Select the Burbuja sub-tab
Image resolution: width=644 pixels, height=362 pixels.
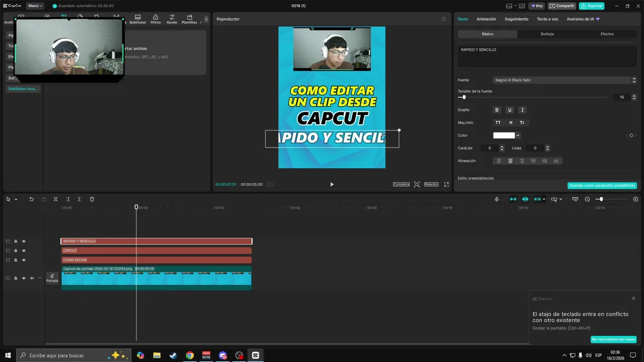[x=547, y=34]
